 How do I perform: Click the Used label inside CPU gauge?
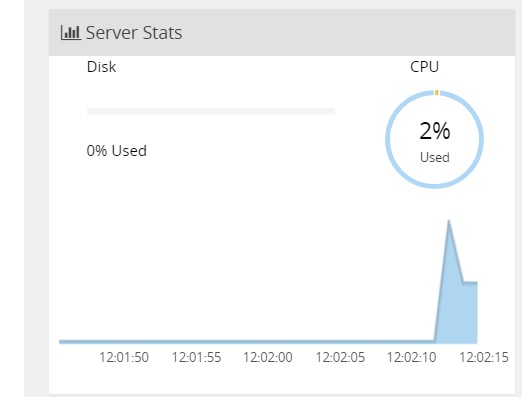click(435, 157)
